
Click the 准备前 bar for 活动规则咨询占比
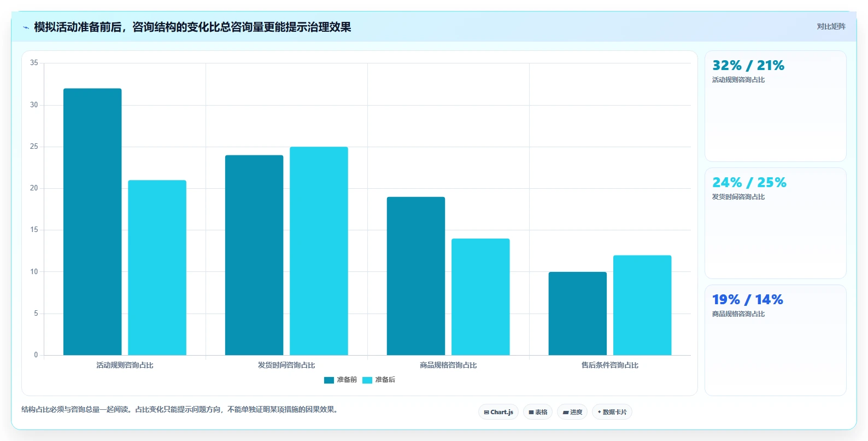(92, 222)
